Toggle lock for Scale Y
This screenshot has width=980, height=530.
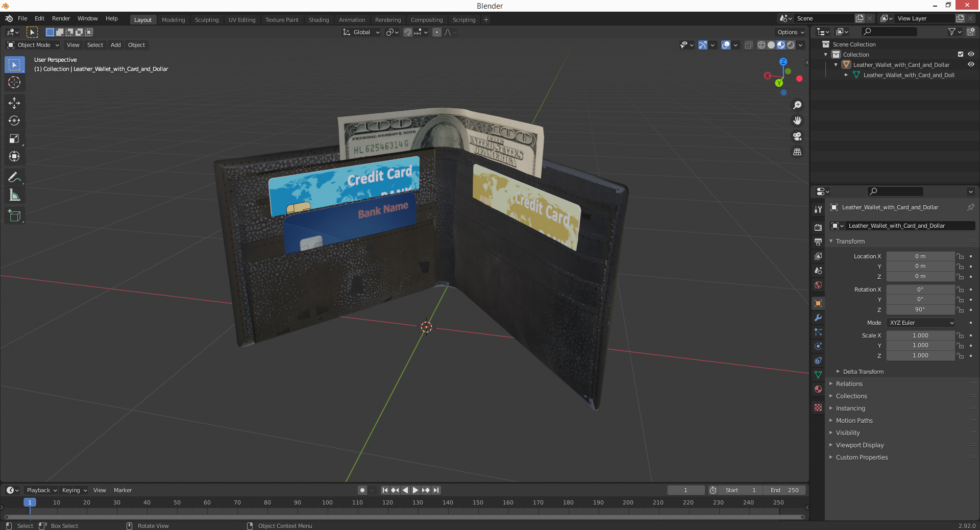pos(960,346)
